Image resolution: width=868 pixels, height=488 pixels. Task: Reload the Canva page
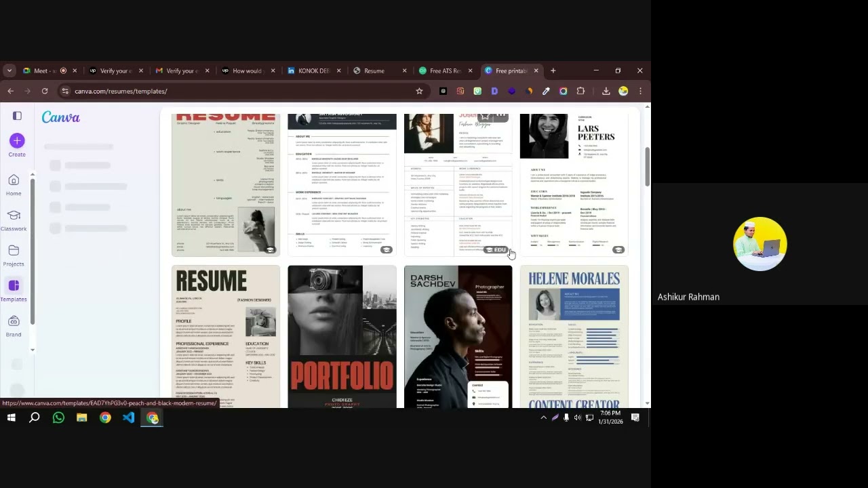coord(45,91)
